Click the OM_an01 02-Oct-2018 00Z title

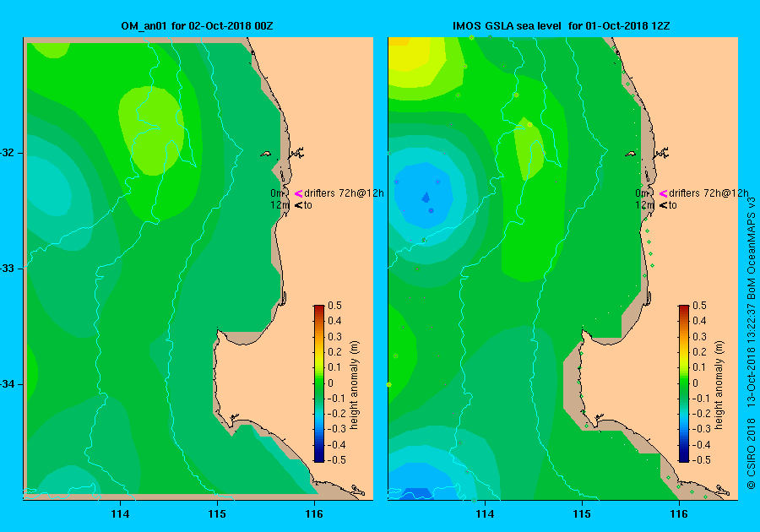point(198,26)
